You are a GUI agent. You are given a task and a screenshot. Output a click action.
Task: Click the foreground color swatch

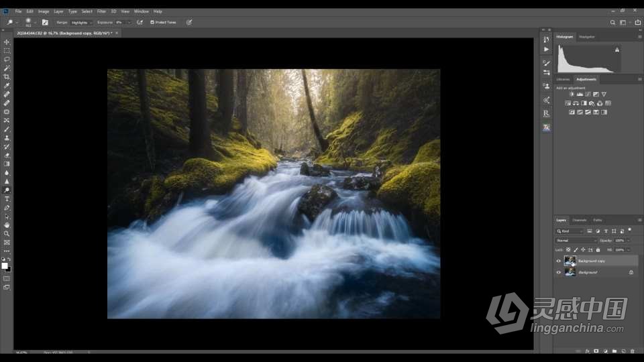5,266
